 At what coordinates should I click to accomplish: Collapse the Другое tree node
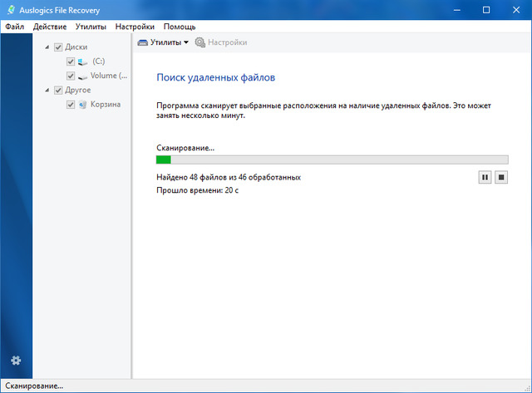[x=47, y=90]
